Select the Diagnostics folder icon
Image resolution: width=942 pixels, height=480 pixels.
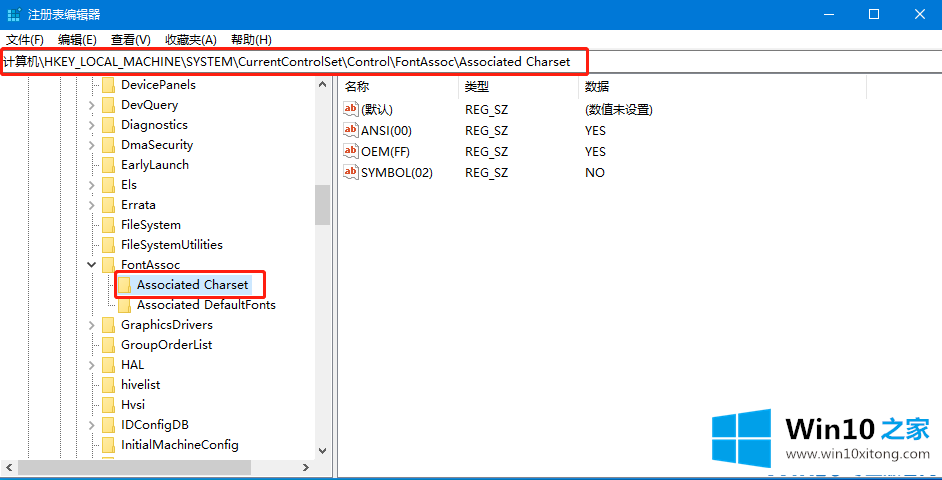coord(108,125)
